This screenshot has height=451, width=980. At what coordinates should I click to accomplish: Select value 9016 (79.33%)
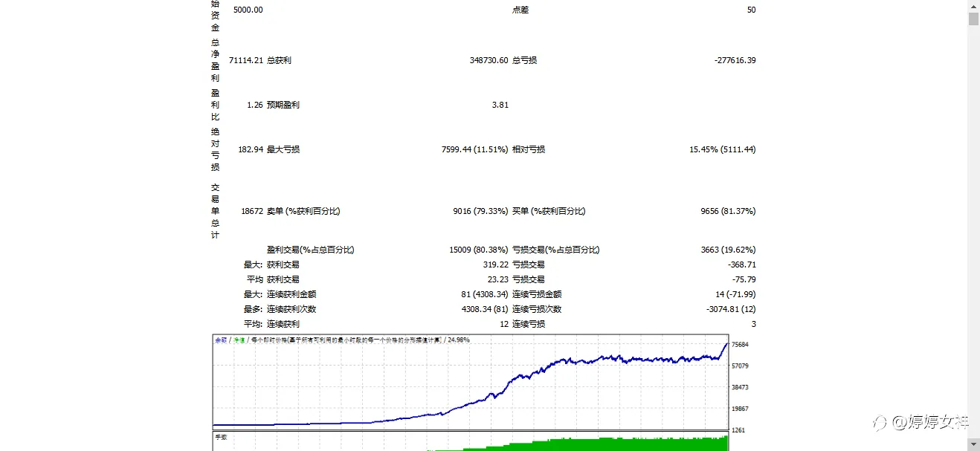(480, 211)
